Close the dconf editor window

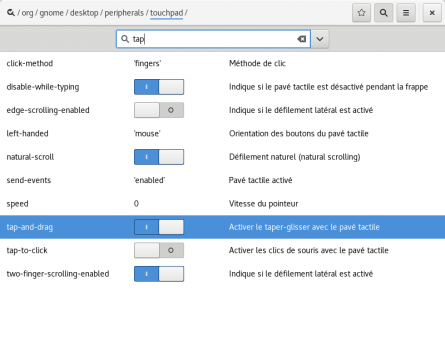[x=432, y=13]
